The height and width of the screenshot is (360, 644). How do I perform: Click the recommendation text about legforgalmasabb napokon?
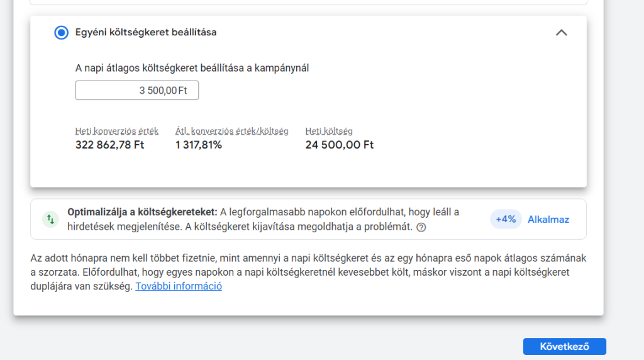click(340, 212)
